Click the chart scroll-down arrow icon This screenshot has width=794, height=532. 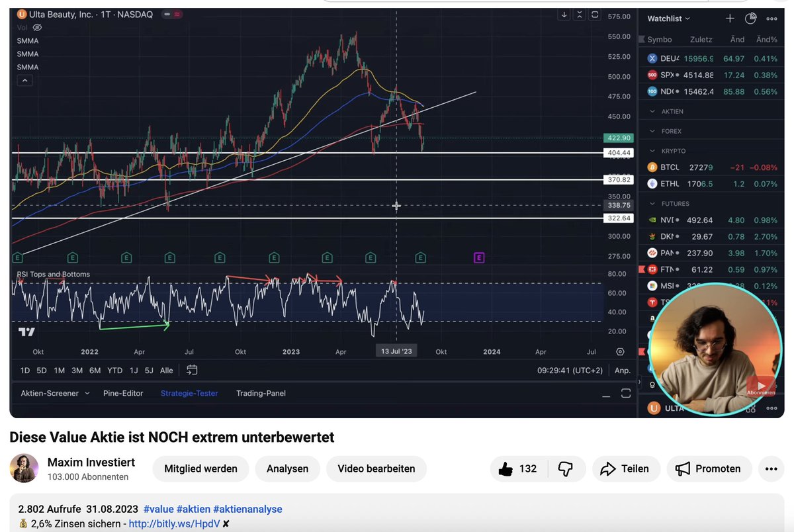coord(564,15)
